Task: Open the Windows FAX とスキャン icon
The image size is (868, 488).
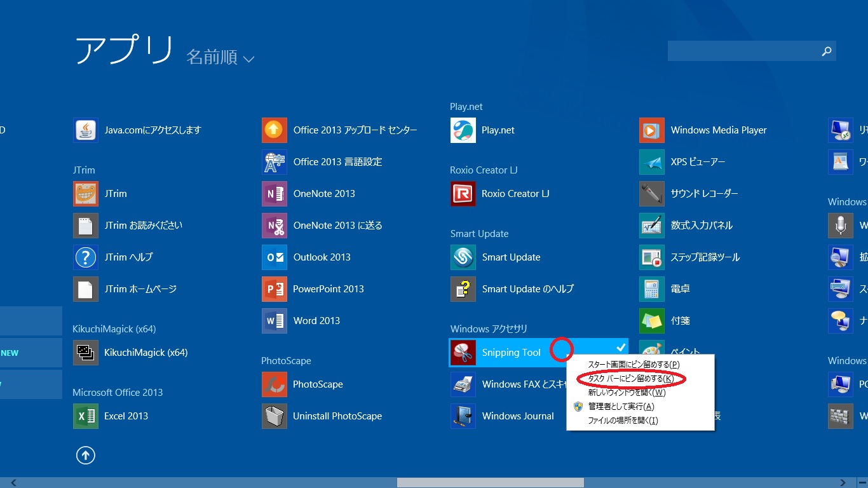Action: (463, 384)
